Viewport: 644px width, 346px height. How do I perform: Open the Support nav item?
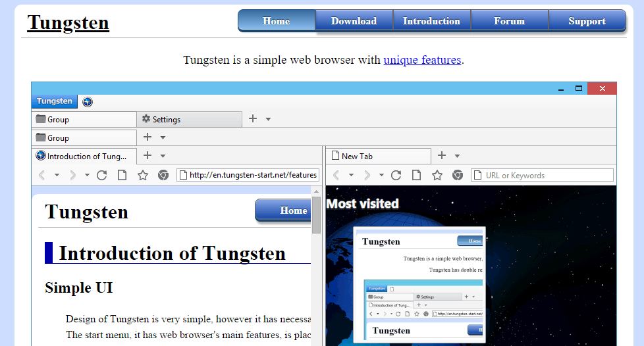coord(587,20)
